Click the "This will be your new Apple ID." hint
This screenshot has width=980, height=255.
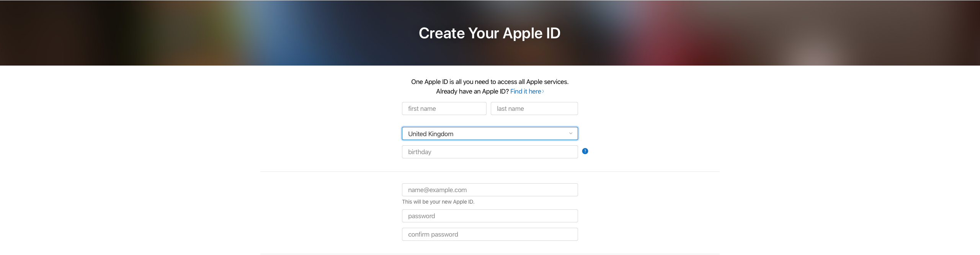[x=438, y=202]
